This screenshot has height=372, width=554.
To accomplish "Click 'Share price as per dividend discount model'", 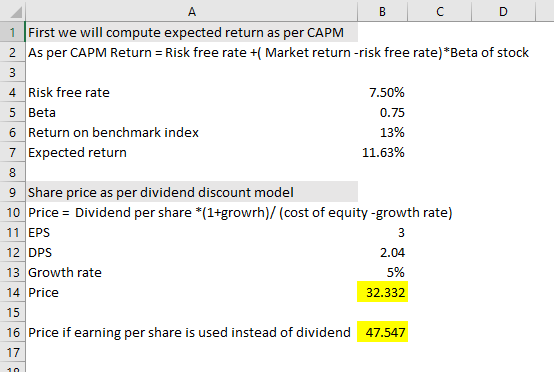I will [191, 193].
